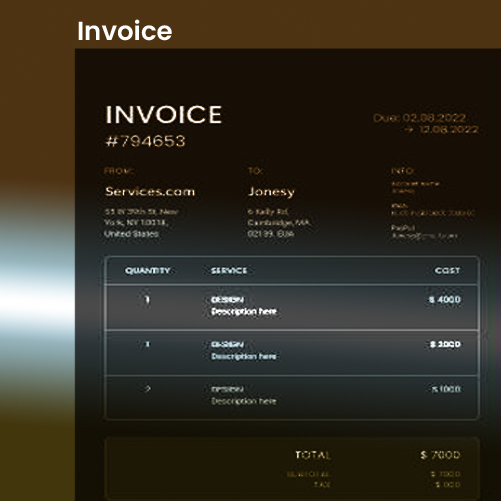Click the $7000 total amount
This screenshot has height=501, width=501.
(x=440, y=455)
